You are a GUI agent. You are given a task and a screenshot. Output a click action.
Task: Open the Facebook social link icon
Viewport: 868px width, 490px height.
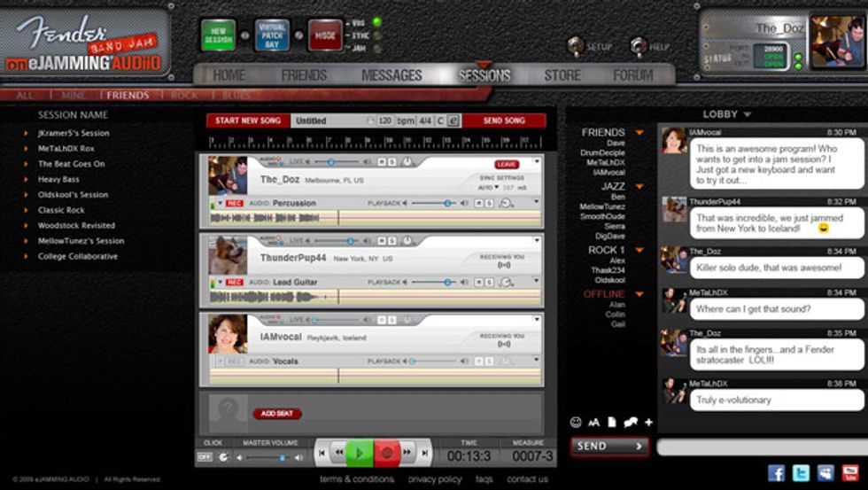pos(776,473)
